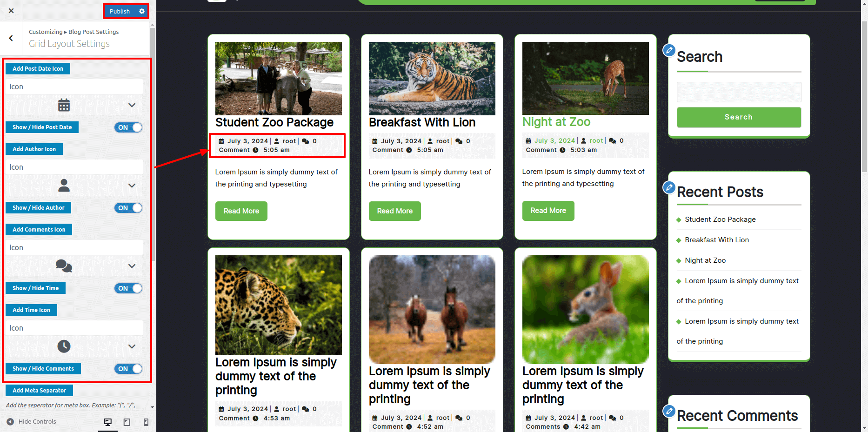Viewport: 868px width, 432px height.
Task: Toggle the Show / Hide Author switch
Action: 128,208
